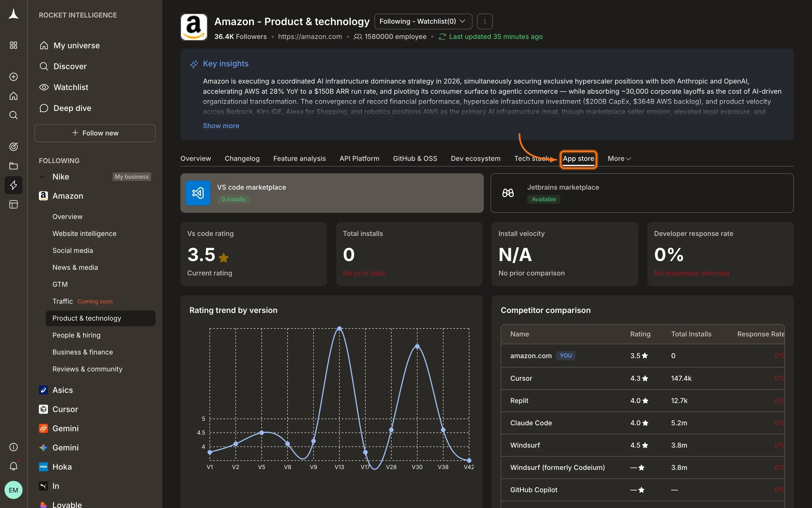Open the API Platform tab
Image resolution: width=812 pixels, height=508 pixels.
(x=359, y=159)
